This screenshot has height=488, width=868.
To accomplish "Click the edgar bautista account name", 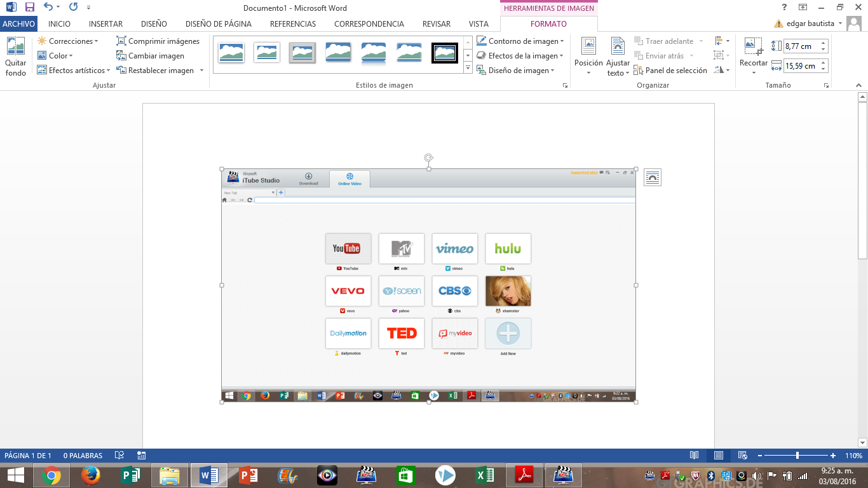I will click(x=811, y=24).
